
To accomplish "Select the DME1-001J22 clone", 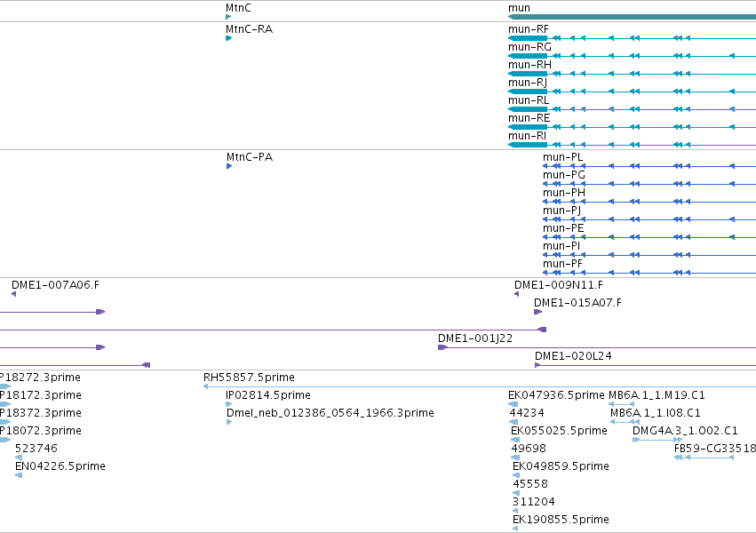I will pyautogui.click(x=597, y=347).
